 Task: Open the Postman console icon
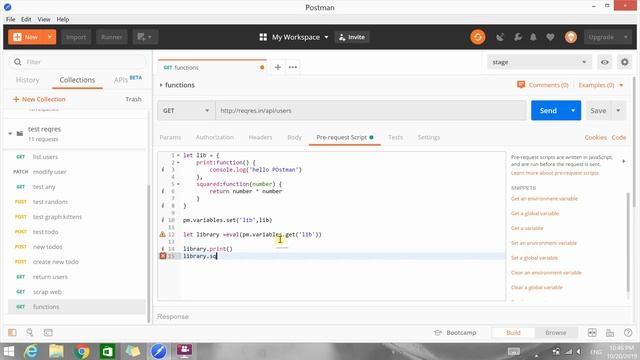tap(48, 333)
